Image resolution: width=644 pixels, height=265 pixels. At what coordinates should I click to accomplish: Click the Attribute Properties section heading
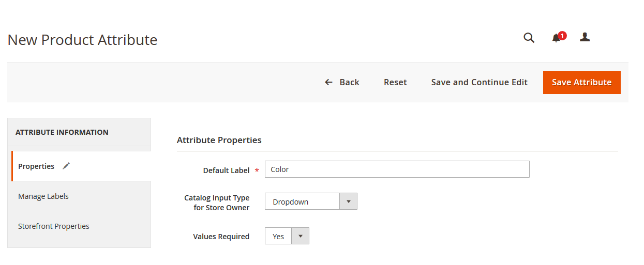tap(219, 140)
